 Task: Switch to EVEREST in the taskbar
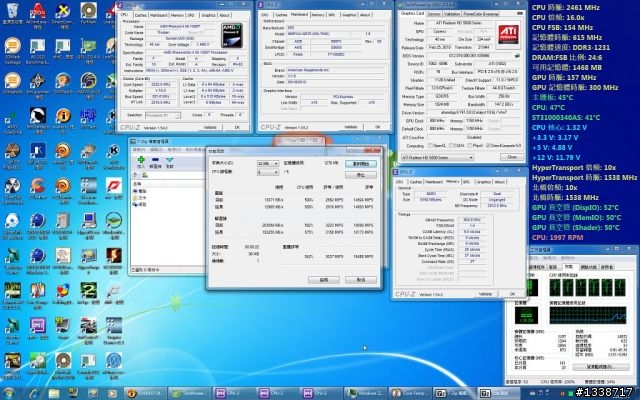coord(145,393)
